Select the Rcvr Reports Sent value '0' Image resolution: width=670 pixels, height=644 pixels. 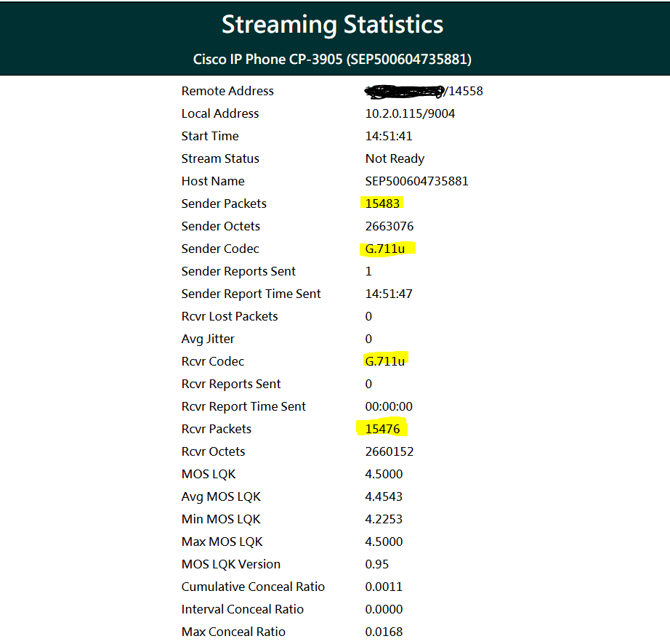point(368,385)
